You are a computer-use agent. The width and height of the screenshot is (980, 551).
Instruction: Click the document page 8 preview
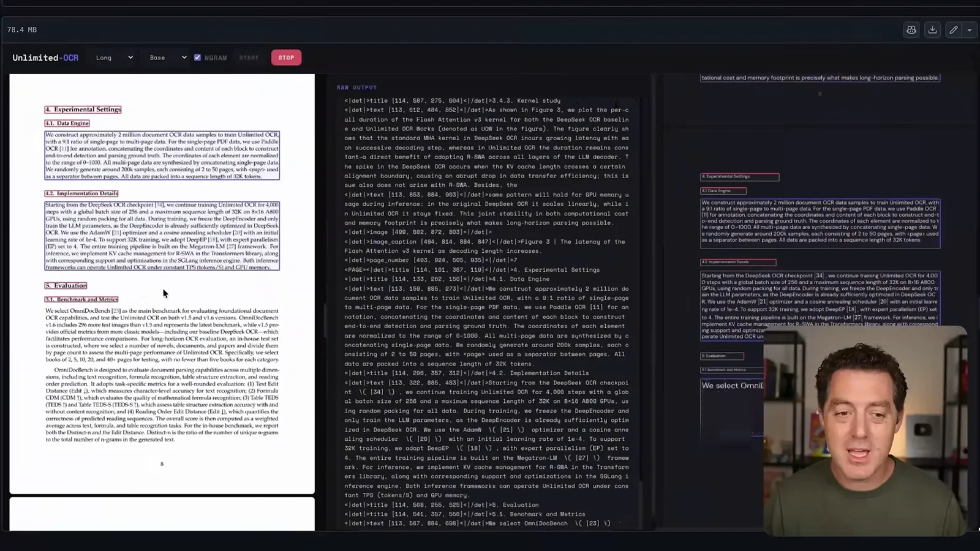click(162, 284)
